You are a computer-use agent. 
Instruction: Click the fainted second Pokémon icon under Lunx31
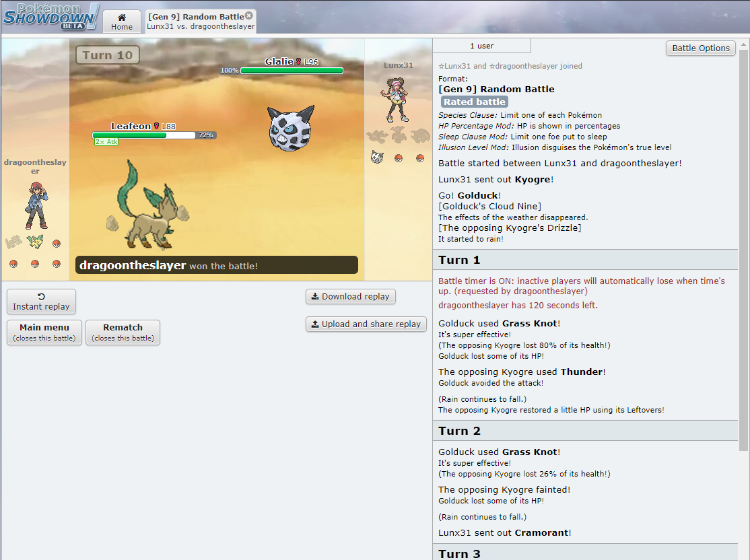pyautogui.click(x=399, y=135)
